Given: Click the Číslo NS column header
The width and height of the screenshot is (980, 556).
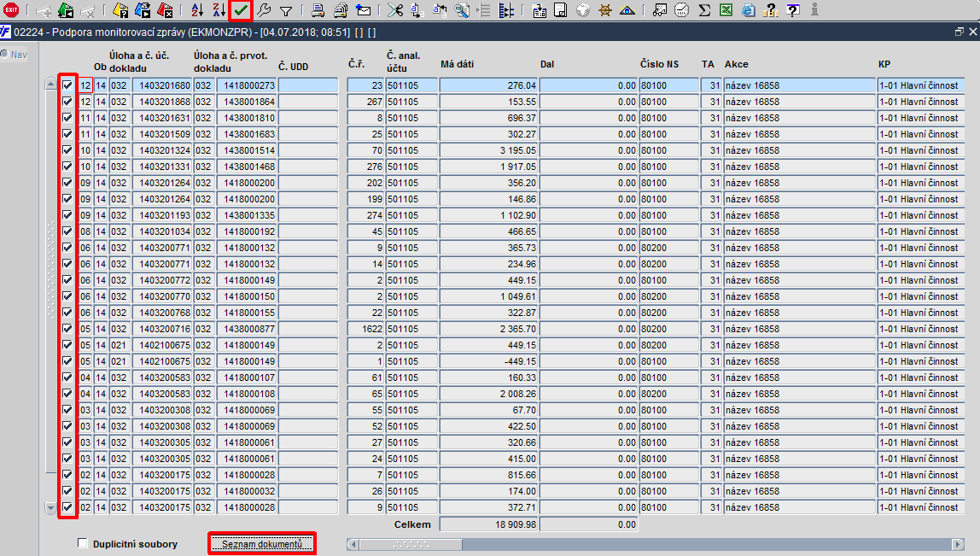Looking at the screenshot, I should click(x=659, y=64).
